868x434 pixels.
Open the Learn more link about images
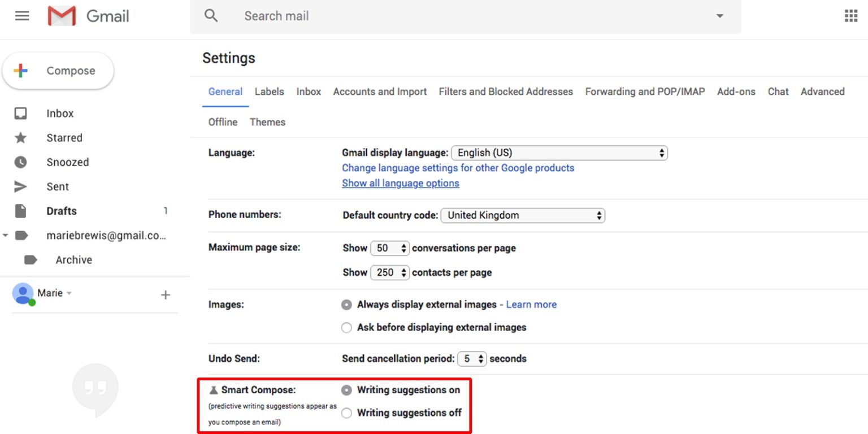click(531, 304)
